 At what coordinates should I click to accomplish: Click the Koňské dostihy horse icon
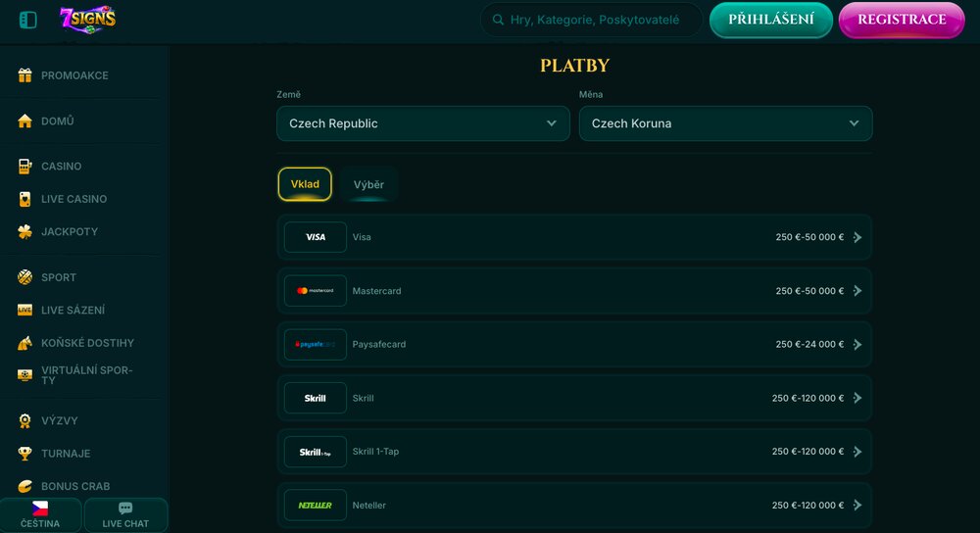[x=25, y=343]
